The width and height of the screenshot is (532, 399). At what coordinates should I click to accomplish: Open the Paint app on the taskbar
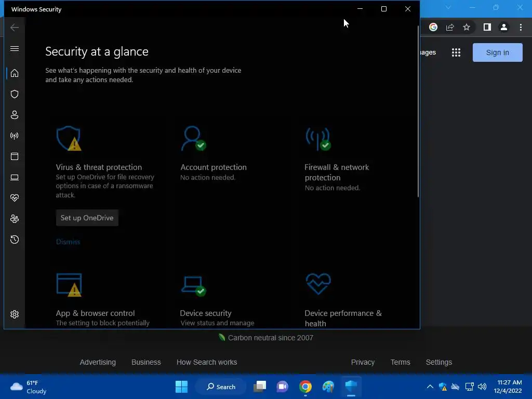point(328,387)
